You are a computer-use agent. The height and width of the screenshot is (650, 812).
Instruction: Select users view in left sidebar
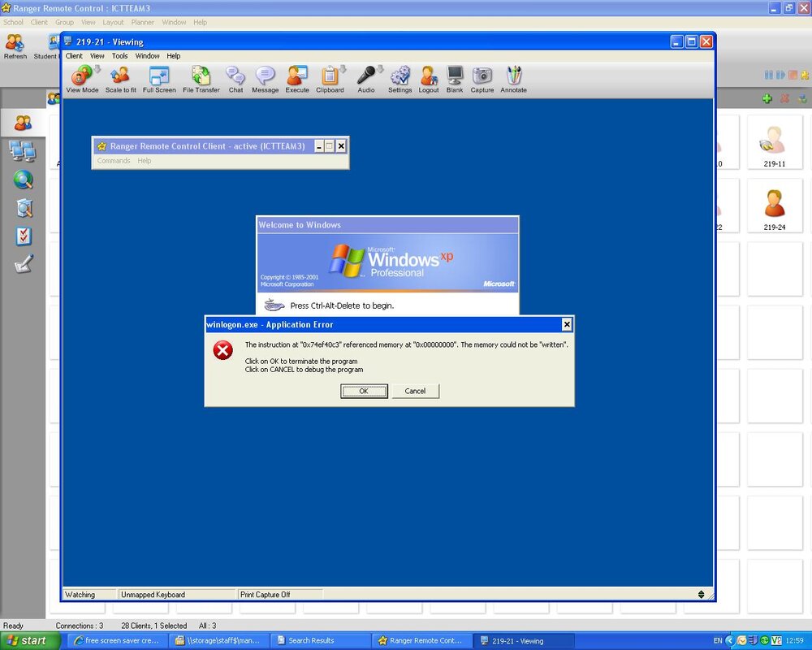[x=23, y=123]
